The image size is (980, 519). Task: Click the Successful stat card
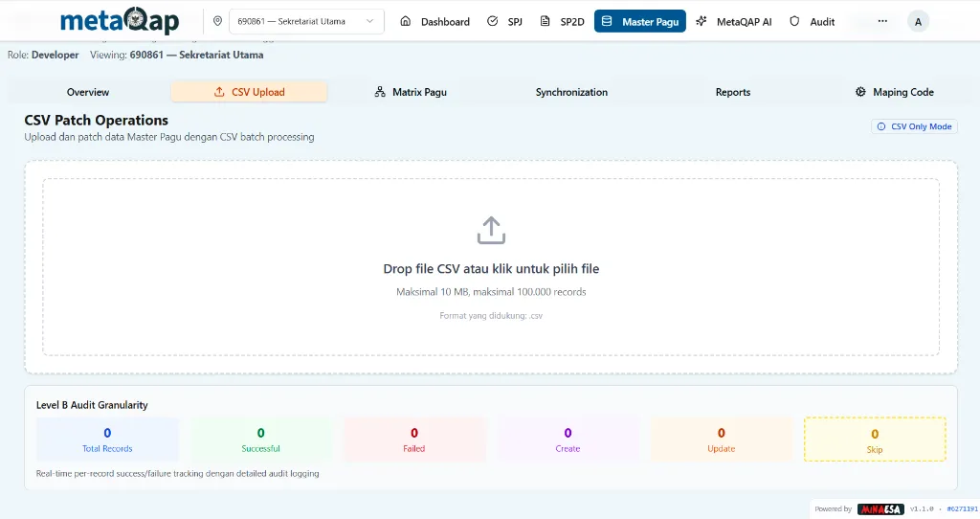260,440
